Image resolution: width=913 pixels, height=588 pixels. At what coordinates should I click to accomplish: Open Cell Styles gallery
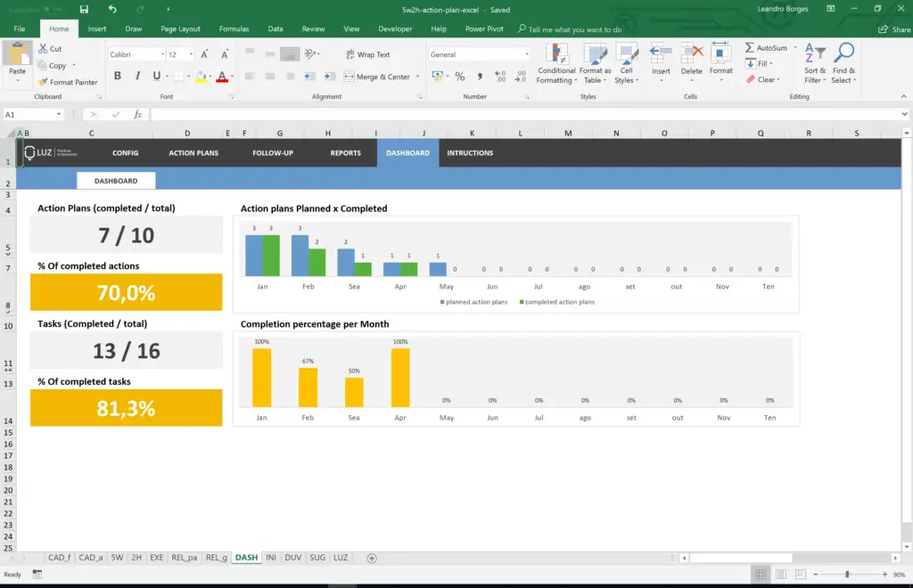pos(627,64)
